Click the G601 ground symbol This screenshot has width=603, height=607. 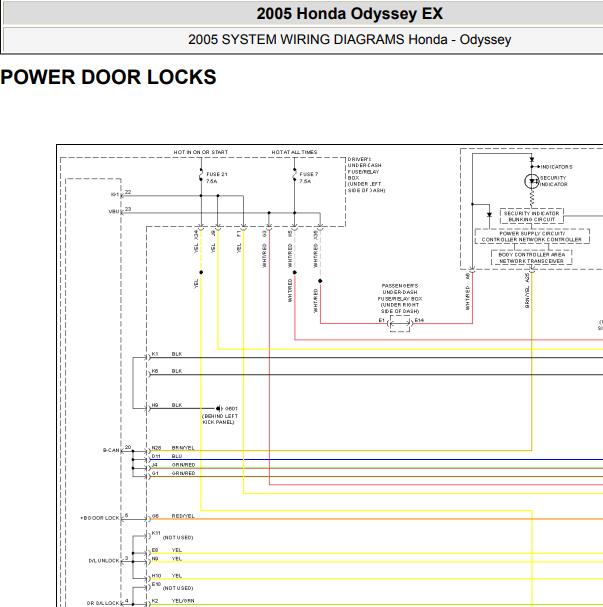click(219, 408)
